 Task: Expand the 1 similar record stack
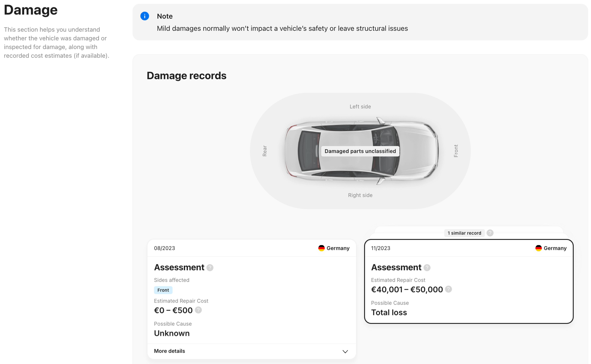(464, 233)
